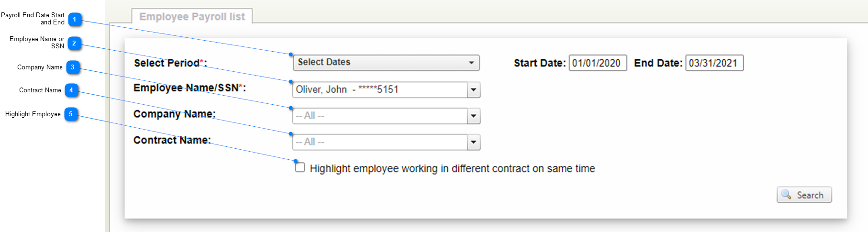The height and width of the screenshot is (232, 868).
Task: Click annotation badge number 3
Action: (73, 67)
